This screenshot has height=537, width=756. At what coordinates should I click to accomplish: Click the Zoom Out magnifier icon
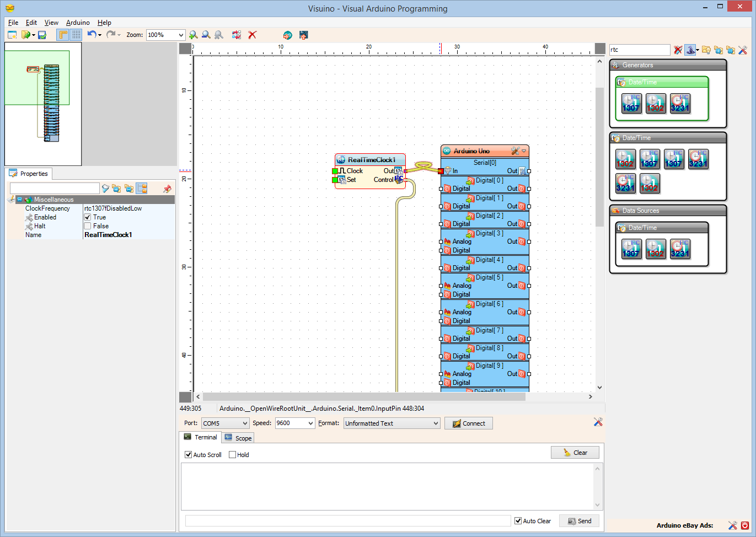pos(206,35)
